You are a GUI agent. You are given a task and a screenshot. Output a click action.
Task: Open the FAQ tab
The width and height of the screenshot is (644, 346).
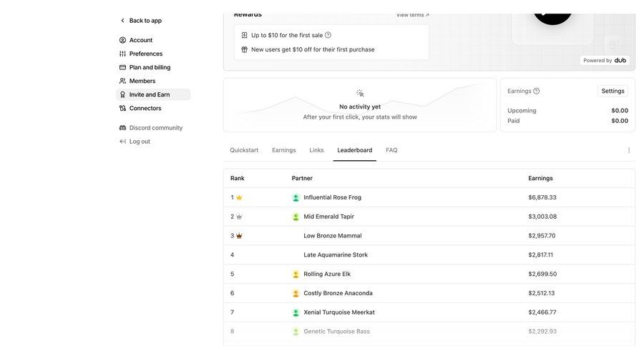391,150
